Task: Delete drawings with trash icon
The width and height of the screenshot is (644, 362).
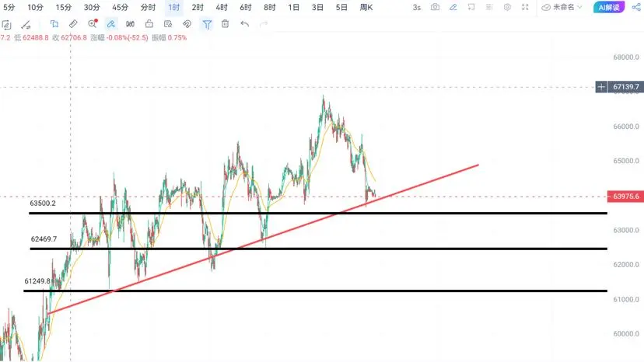Action: [225, 24]
